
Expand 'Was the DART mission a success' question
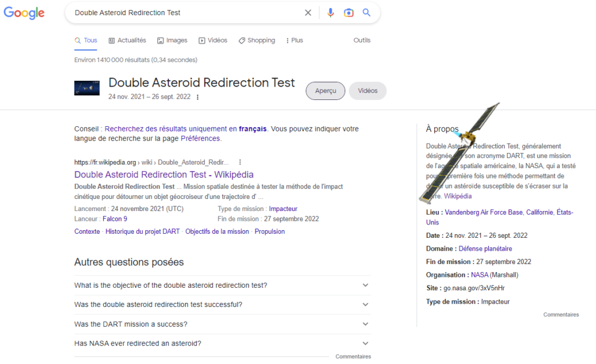tap(222, 324)
